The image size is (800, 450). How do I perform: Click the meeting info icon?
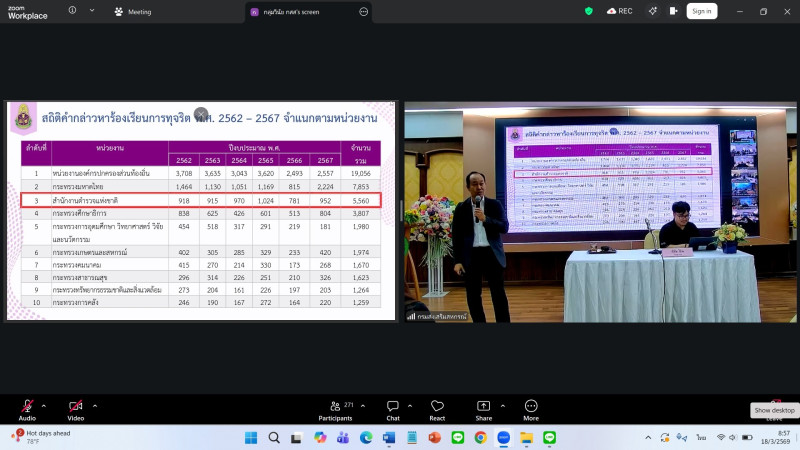[73, 11]
